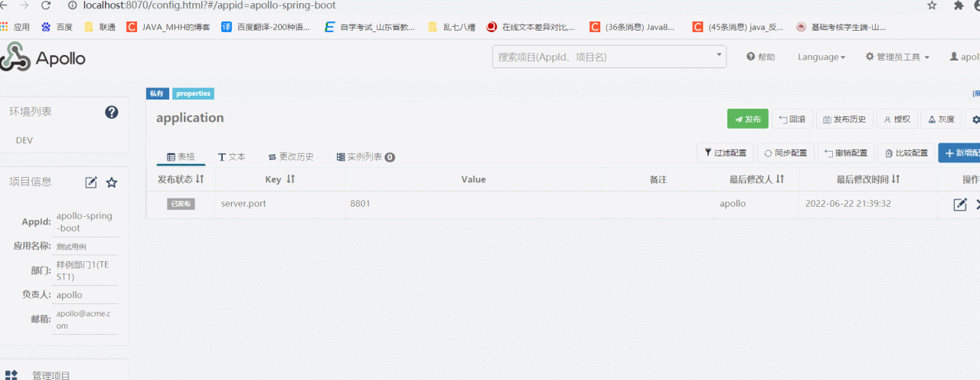Click the 发布 publish button
This screenshot has width=980, height=380.
[748, 119]
